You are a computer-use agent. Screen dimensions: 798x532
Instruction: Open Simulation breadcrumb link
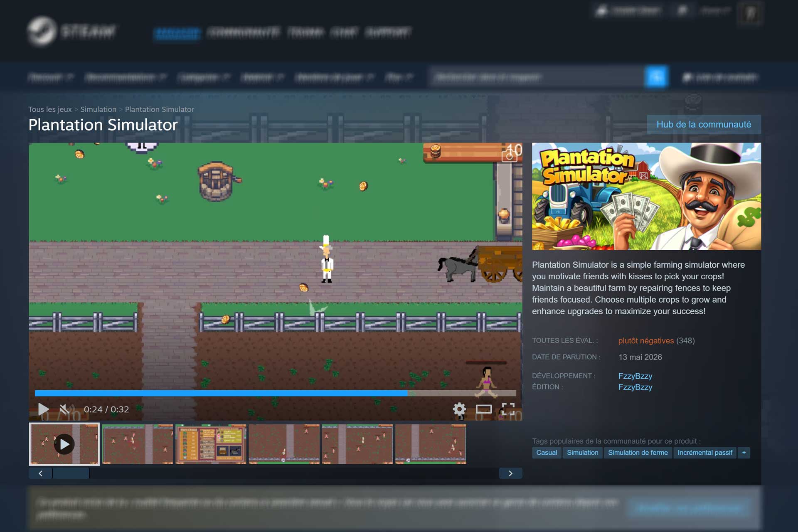click(x=99, y=109)
